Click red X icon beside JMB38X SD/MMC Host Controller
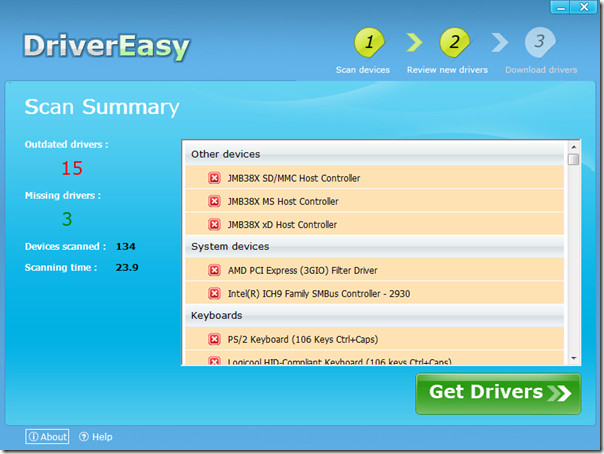The image size is (604, 454). pyautogui.click(x=214, y=178)
